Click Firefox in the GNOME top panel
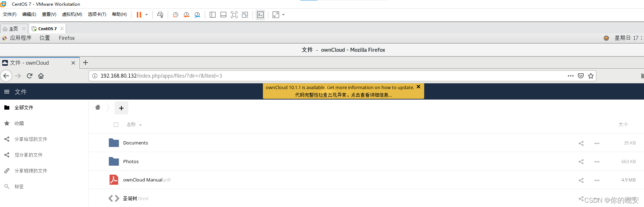The height and width of the screenshot is (207, 644). click(x=67, y=38)
